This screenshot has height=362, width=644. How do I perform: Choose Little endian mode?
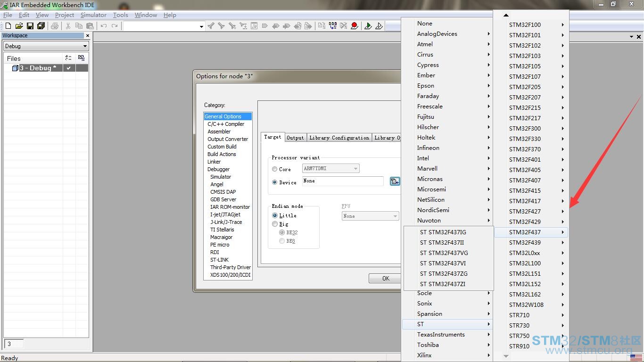(275, 215)
